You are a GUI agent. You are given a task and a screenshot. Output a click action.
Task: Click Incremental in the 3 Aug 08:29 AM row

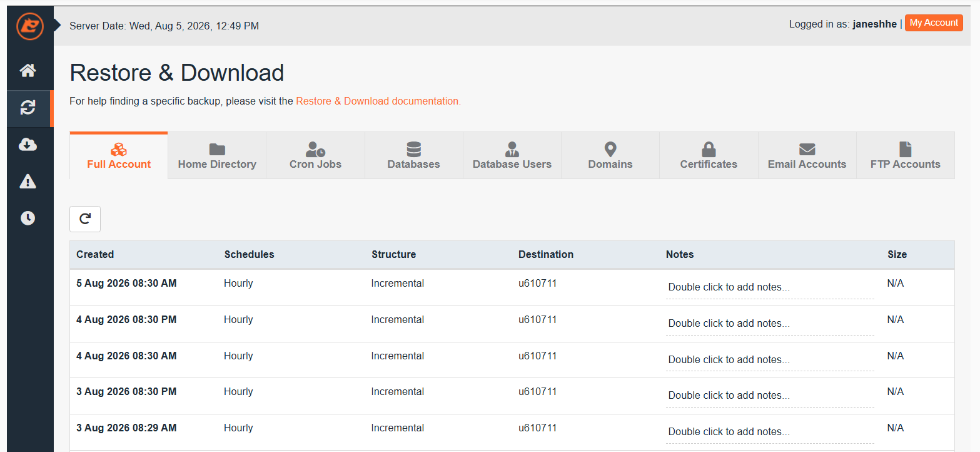click(398, 428)
